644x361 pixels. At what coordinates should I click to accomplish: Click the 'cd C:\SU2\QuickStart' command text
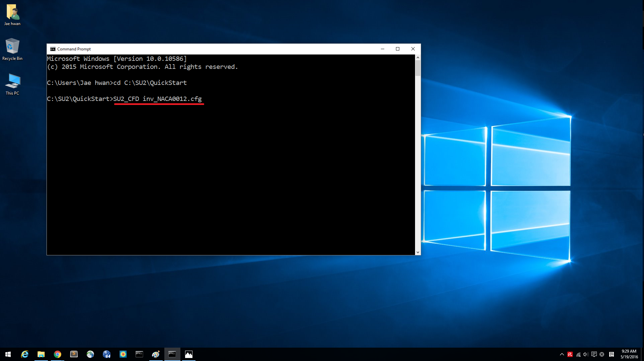coord(150,83)
